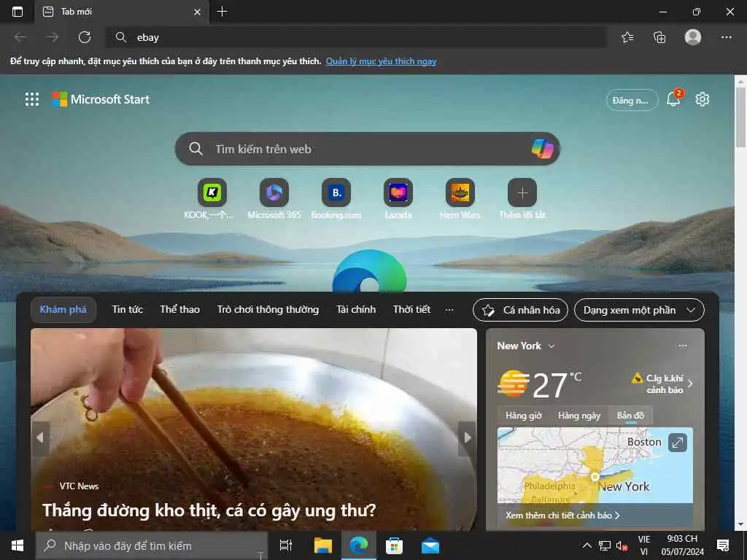Expand the weather map fullscreen icon

click(677, 443)
